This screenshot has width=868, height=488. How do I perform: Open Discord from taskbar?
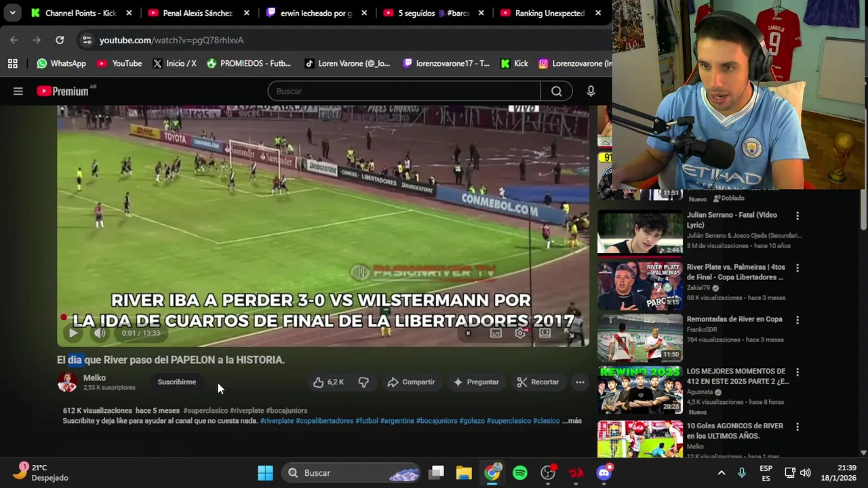[604, 473]
